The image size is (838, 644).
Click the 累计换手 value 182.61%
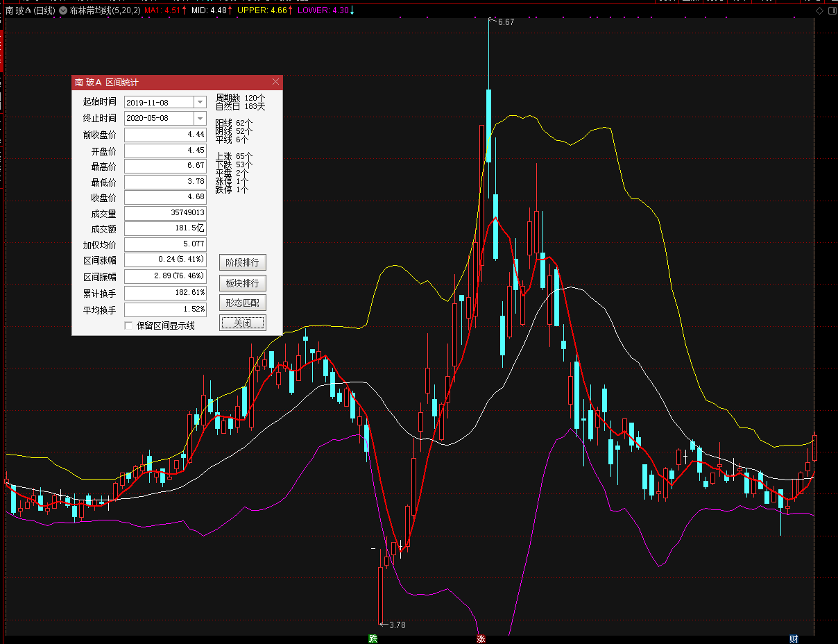(165, 292)
